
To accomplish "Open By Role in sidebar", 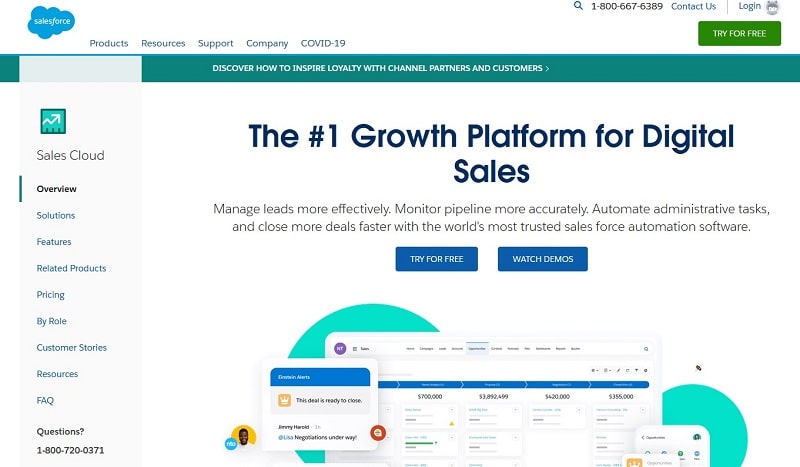I will (52, 321).
